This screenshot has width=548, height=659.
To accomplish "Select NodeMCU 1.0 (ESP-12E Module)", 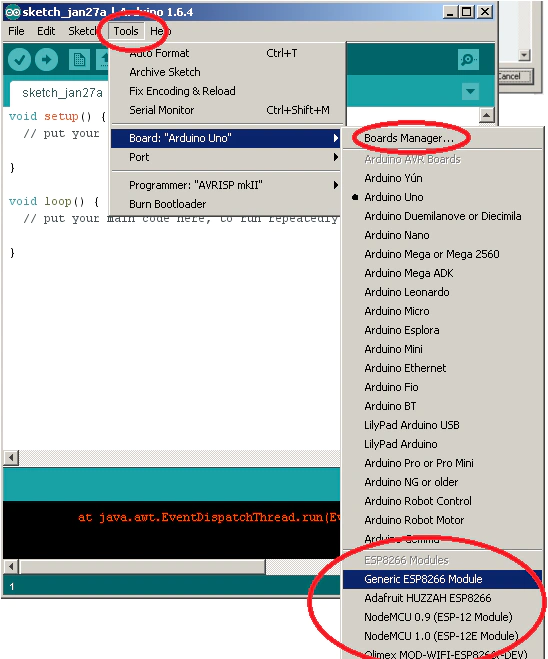I will [443, 636].
